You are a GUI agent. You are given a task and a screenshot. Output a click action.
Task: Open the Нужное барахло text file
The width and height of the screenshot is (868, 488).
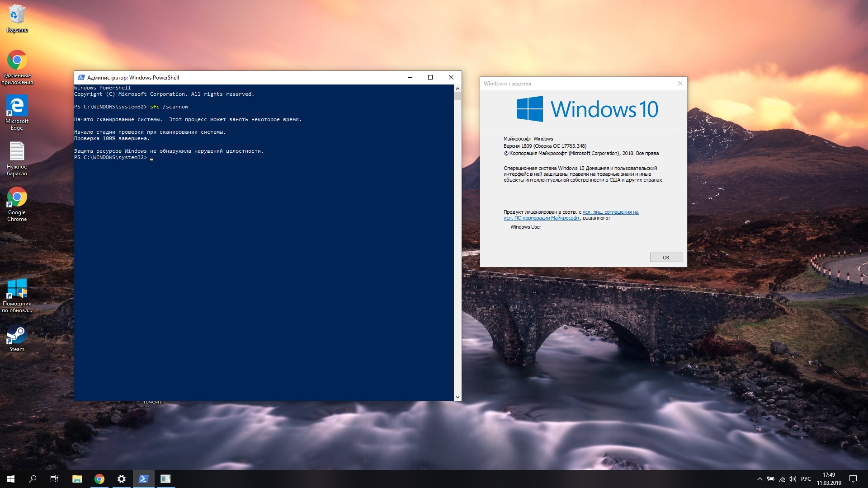tap(17, 158)
